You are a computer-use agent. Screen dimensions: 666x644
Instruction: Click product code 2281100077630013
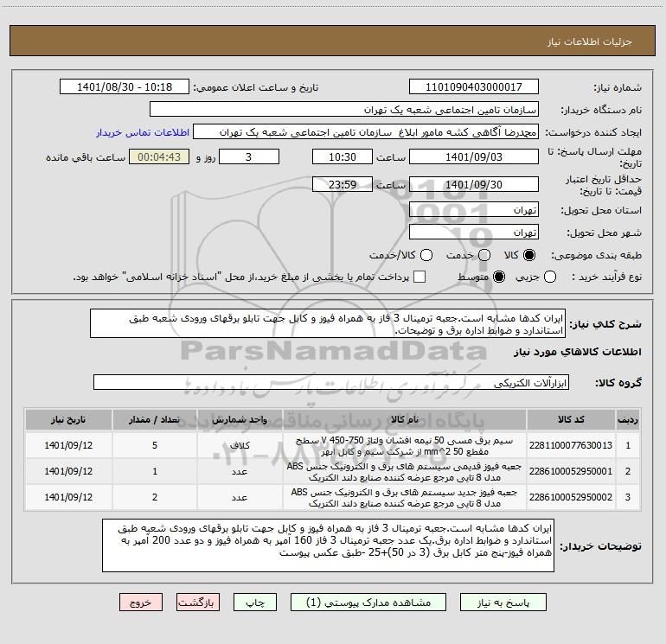tap(571, 445)
